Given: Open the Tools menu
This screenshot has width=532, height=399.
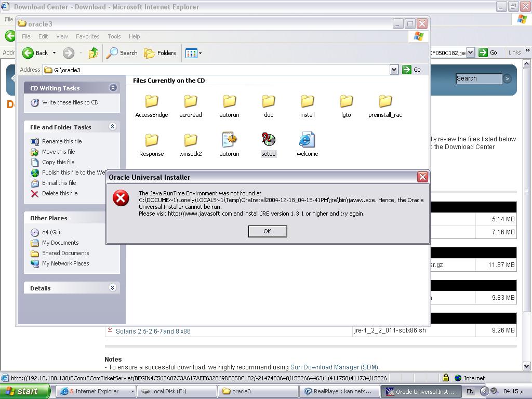Looking at the screenshot, I should point(114,36).
